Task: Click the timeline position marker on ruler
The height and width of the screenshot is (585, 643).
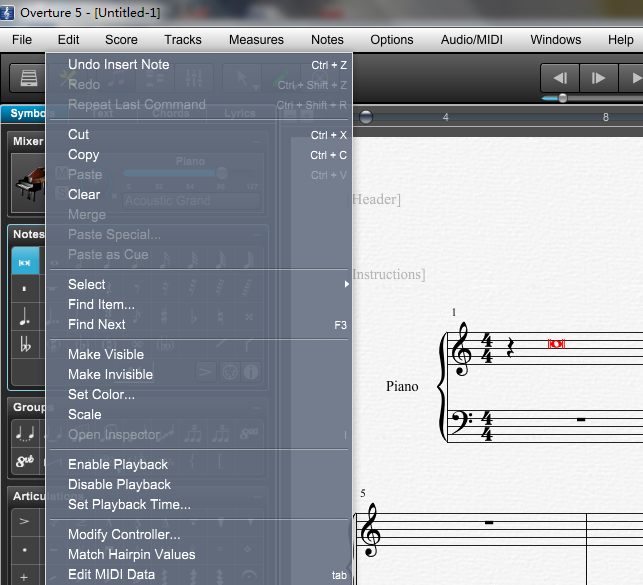Action: coord(366,117)
